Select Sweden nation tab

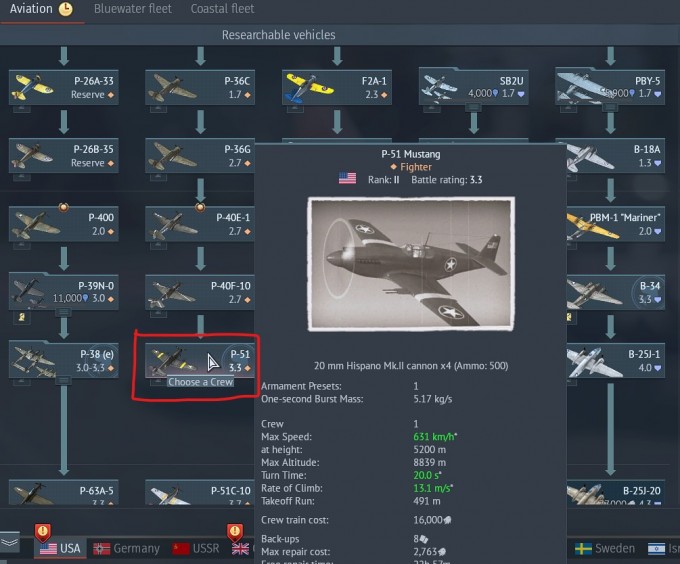point(604,548)
